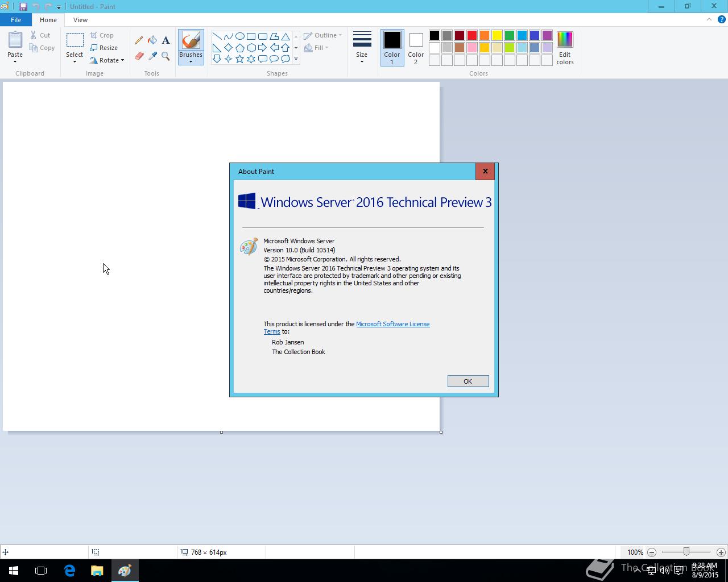The height and width of the screenshot is (582, 728).
Task: Open the Microsoft Software License link
Action: click(x=392, y=324)
